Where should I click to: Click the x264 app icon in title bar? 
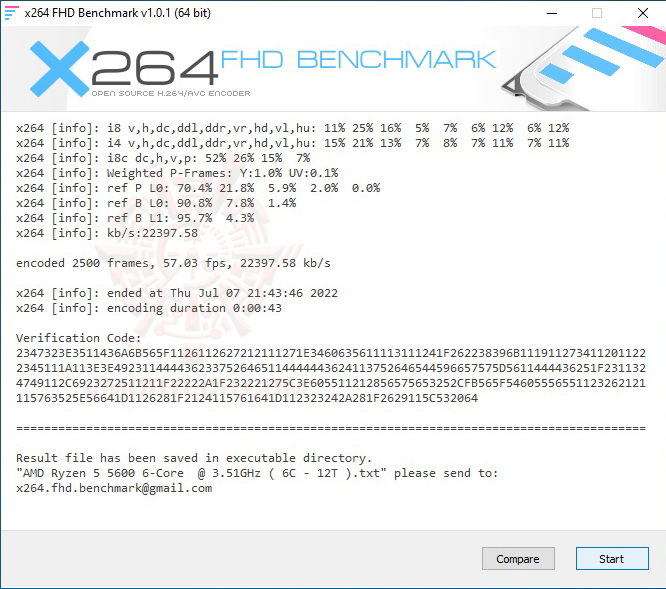11,13
